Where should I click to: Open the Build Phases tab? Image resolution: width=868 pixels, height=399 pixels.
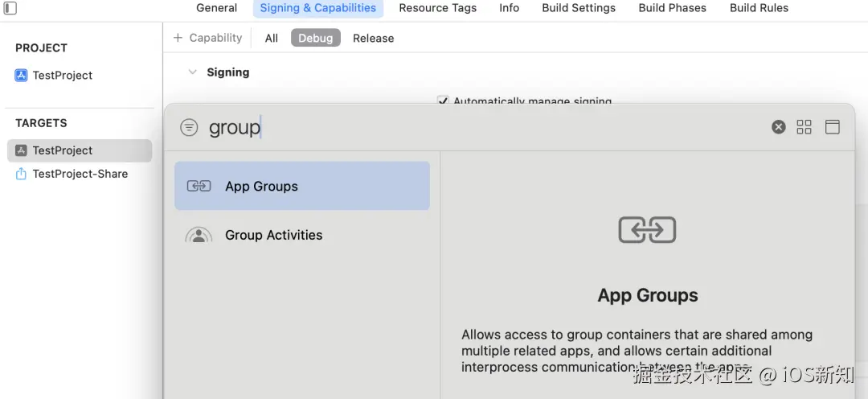click(672, 8)
